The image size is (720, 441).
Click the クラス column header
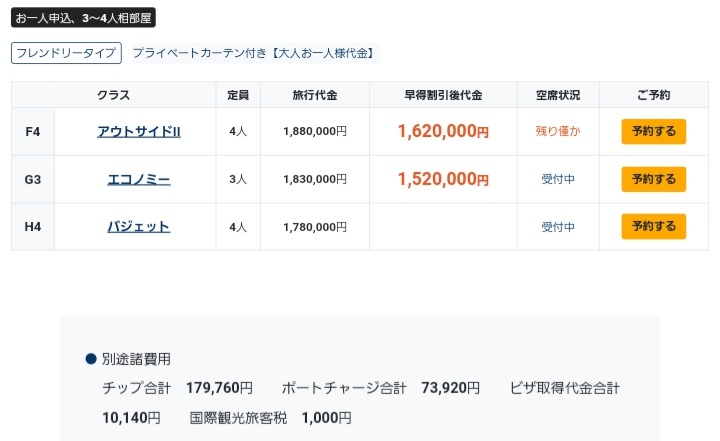[113, 95]
